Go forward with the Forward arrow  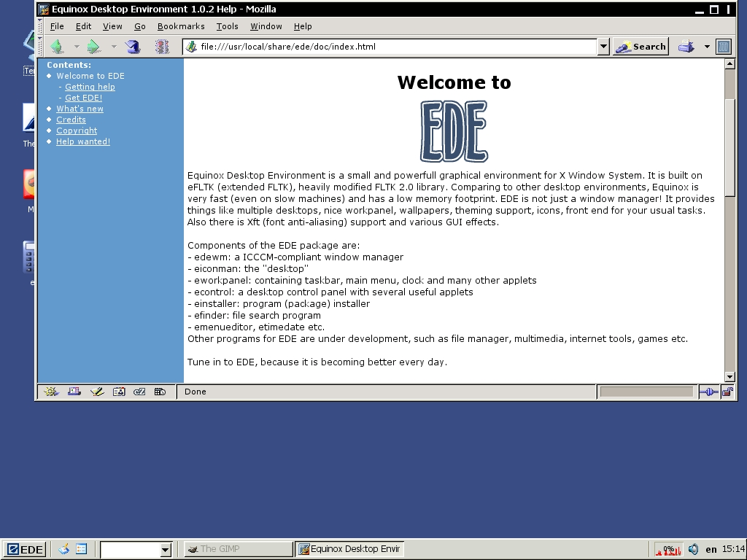tap(94, 46)
